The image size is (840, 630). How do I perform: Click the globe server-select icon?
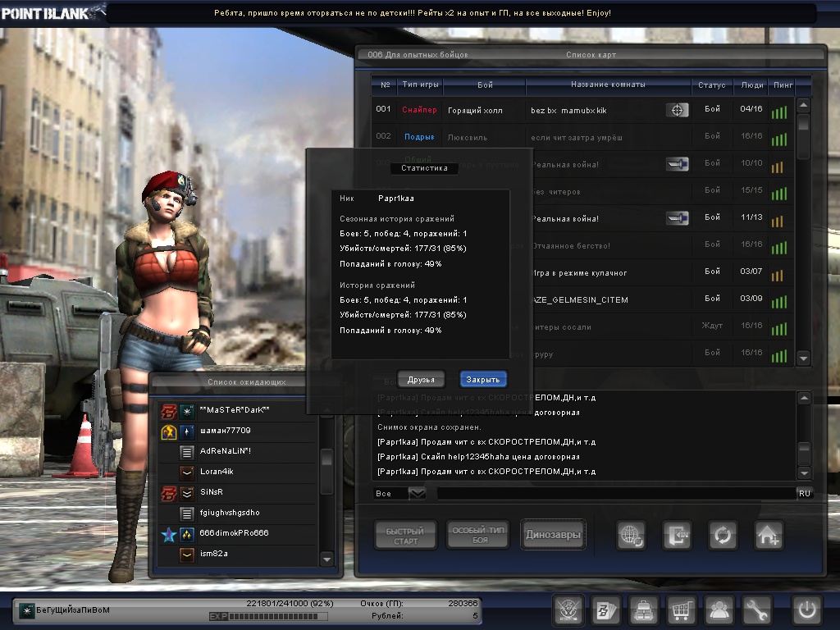[631, 535]
